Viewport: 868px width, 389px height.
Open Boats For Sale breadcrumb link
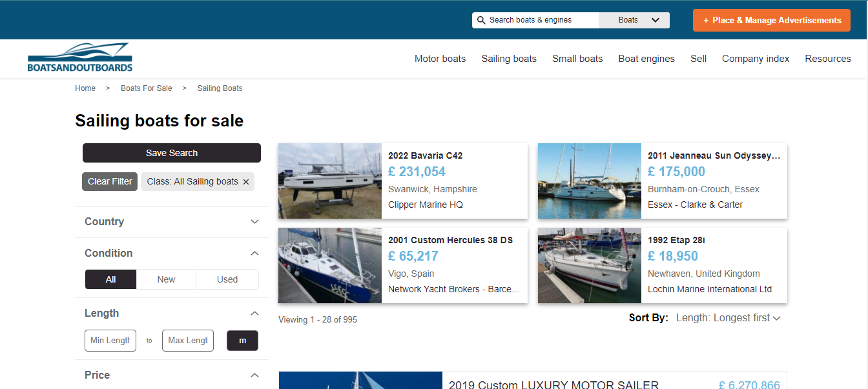coord(147,88)
